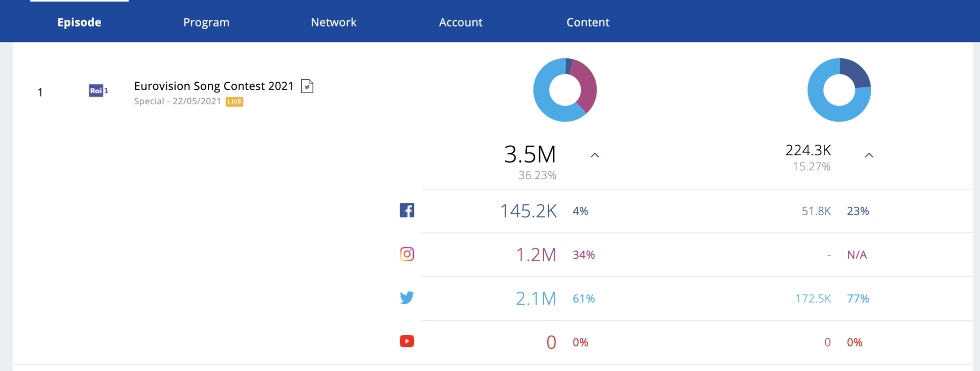Click Instagram value 1.2M

[536, 255]
